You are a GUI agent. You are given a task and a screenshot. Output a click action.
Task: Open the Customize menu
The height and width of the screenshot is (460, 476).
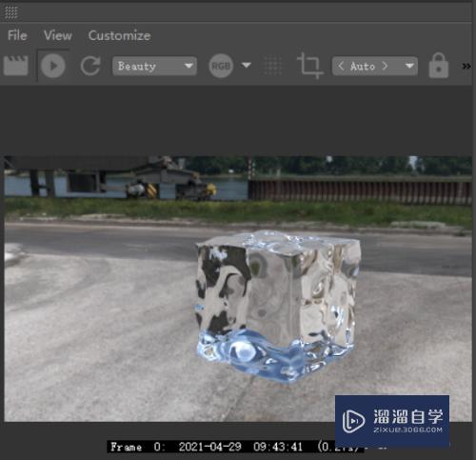click(119, 35)
